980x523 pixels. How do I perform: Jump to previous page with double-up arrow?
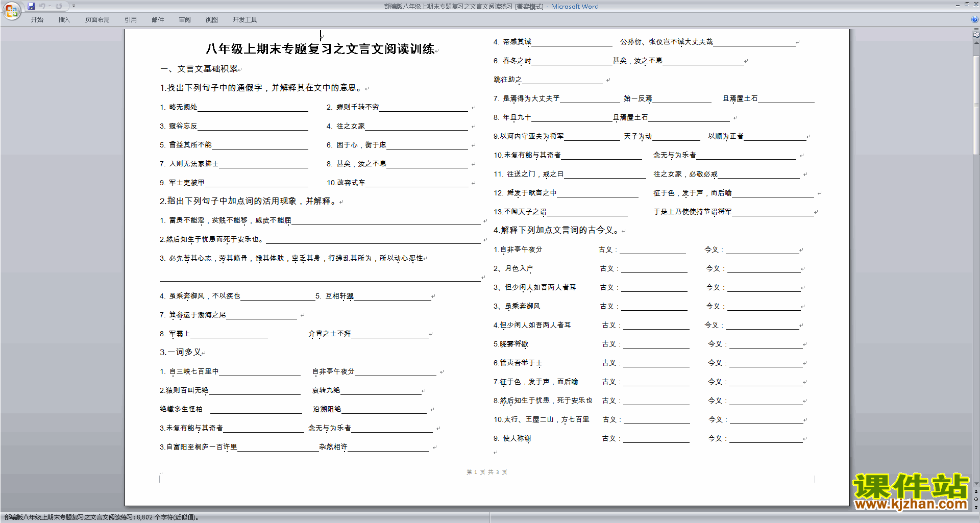(x=976, y=491)
